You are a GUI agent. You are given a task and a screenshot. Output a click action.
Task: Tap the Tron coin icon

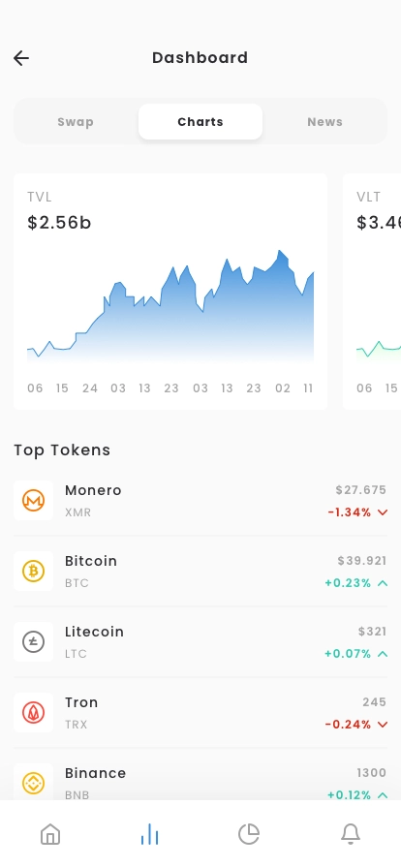(x=33, y=712)
